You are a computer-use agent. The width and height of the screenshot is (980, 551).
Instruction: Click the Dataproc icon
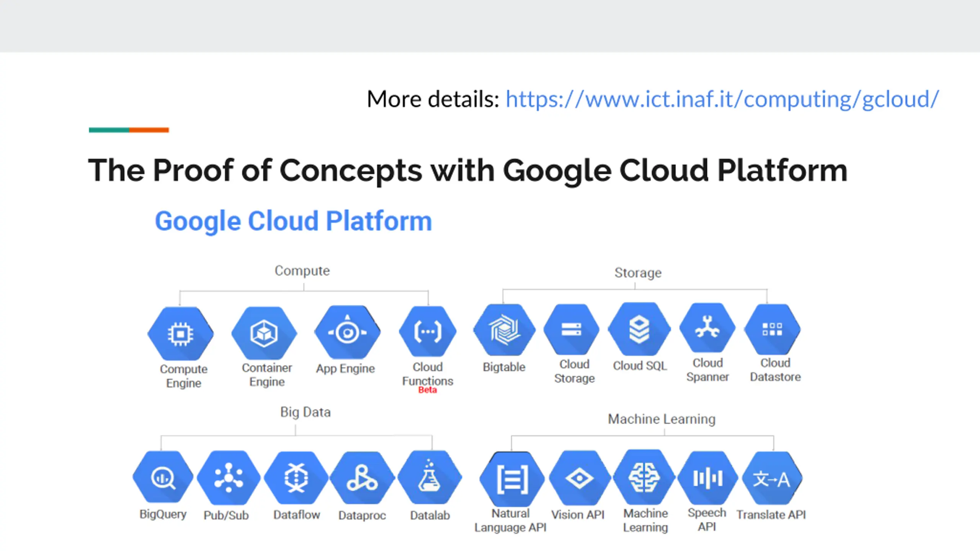coord(362,478)
